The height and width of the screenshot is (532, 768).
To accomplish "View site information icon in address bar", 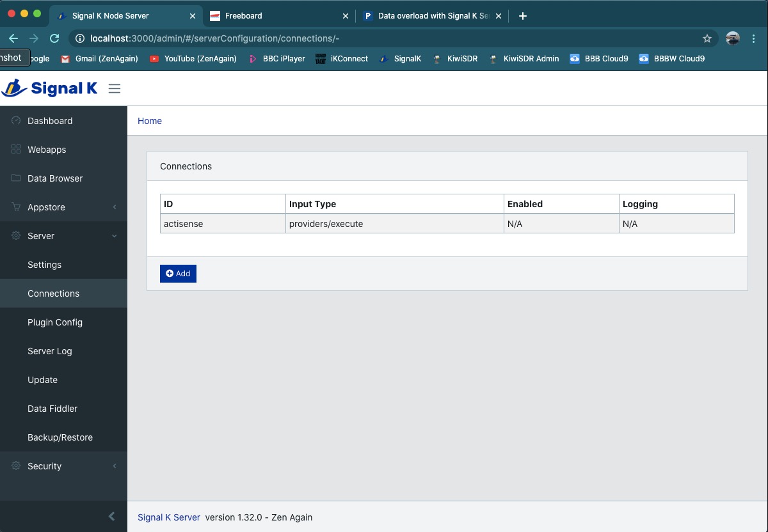I will click(x=80, y=38).
